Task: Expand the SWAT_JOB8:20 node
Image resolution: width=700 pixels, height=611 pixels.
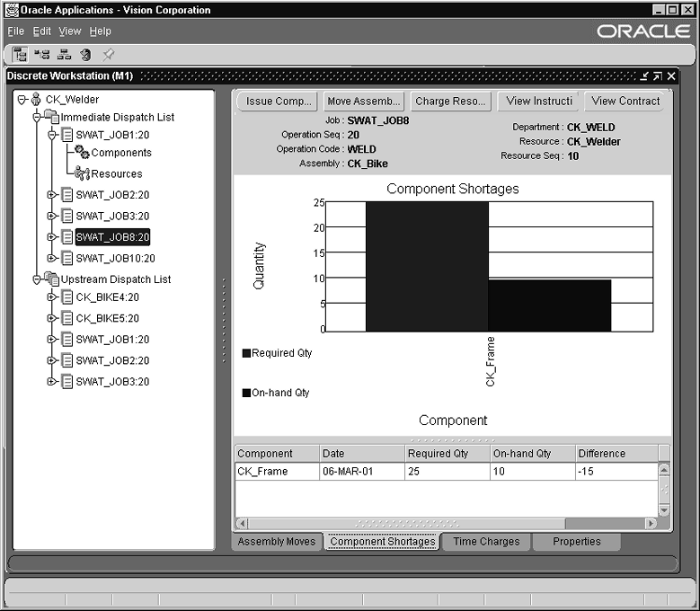Action: [x=52, y=237]
